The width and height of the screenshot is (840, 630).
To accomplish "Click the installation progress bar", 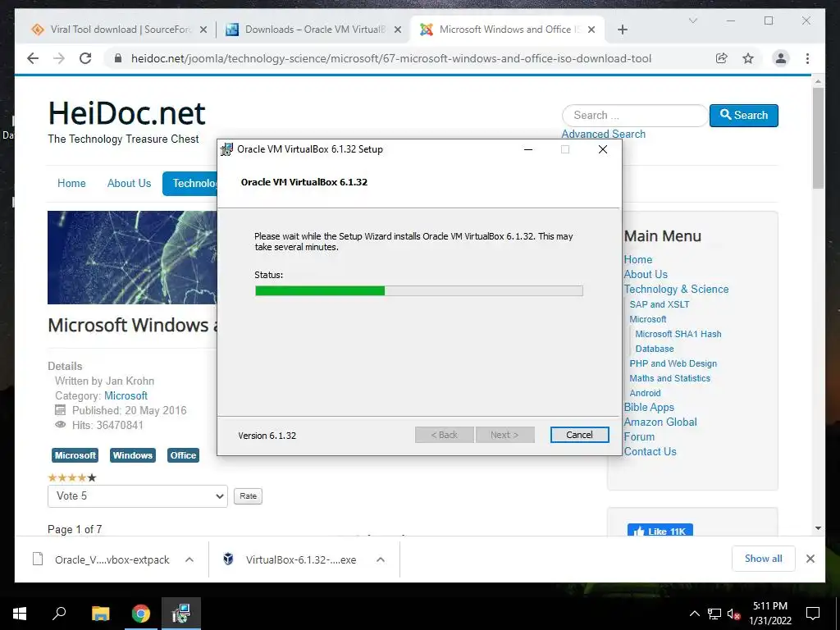I will coord(419,291).
